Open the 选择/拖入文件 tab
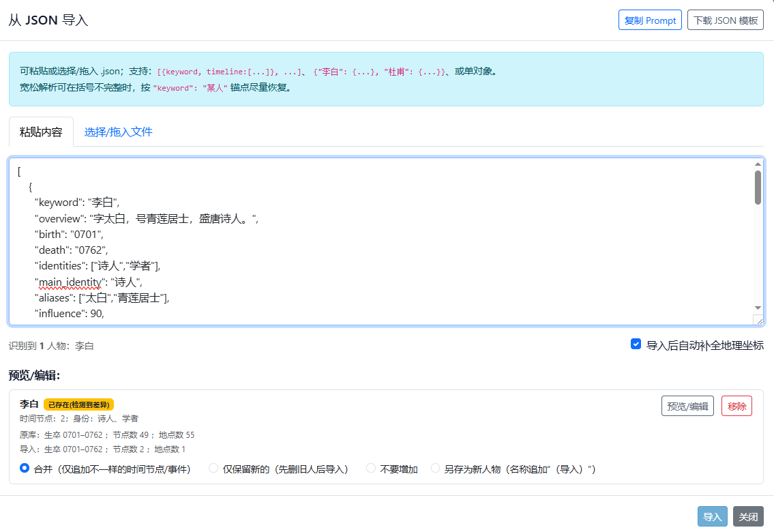 pos(118,132)
